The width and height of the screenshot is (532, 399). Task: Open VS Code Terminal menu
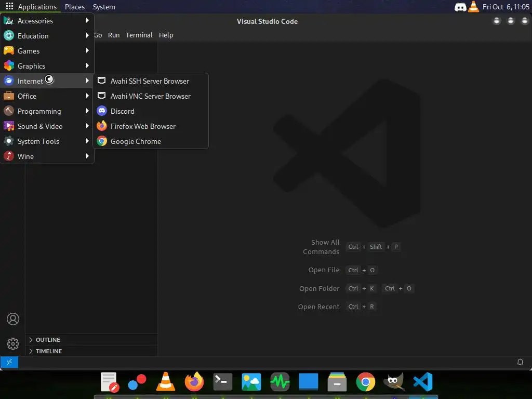[x=139, y=35]
